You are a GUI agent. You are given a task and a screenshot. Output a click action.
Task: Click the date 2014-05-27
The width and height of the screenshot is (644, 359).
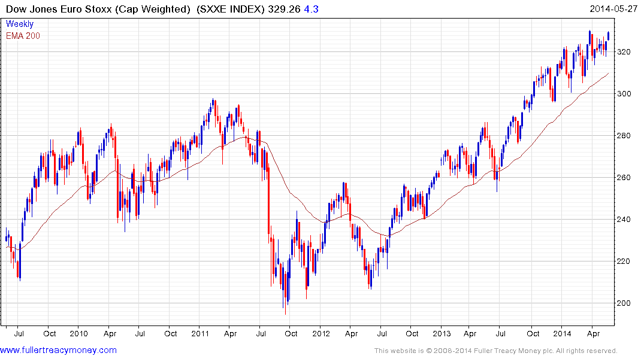pyautogui.click(x=613, y=9)
